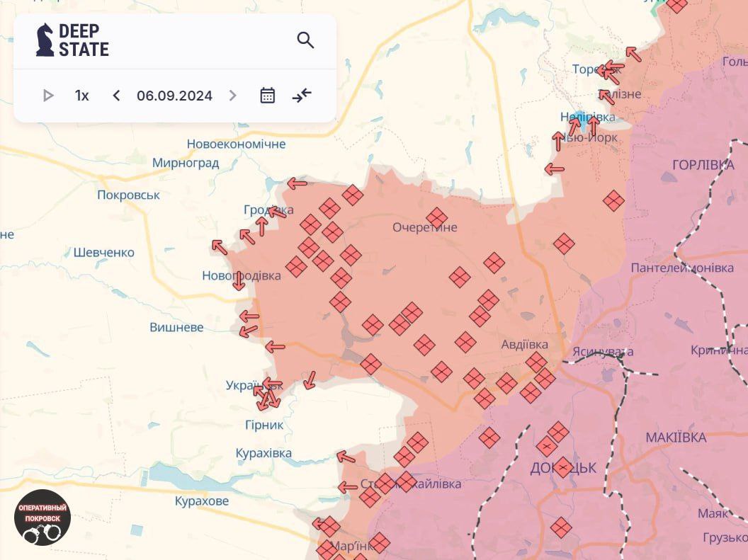Open the calendar date picker

tap(267, 96)
